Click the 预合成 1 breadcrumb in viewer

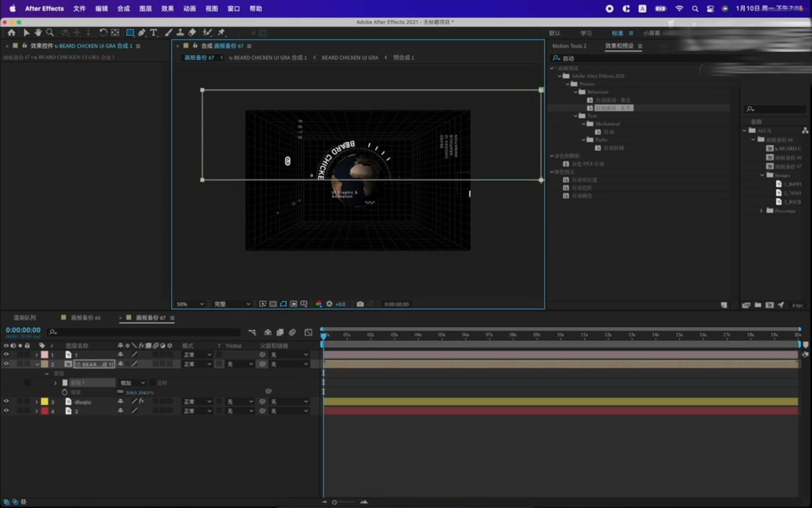[403, 57]
